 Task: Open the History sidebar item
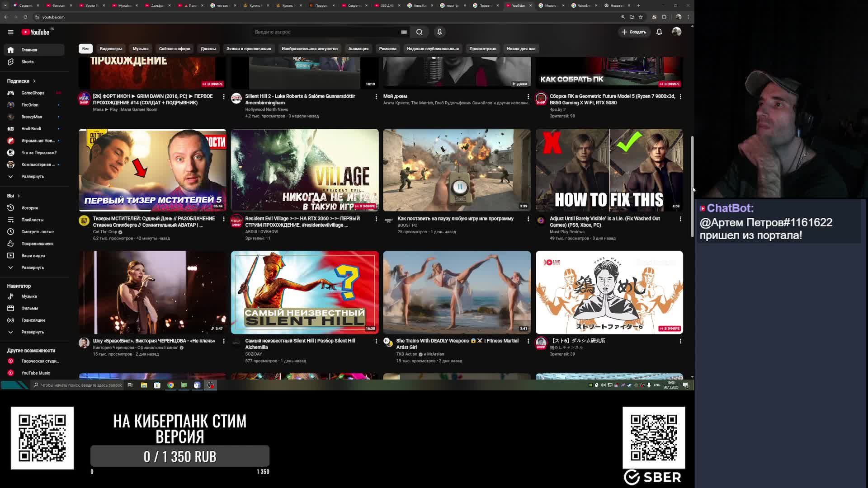pos(29,208)
